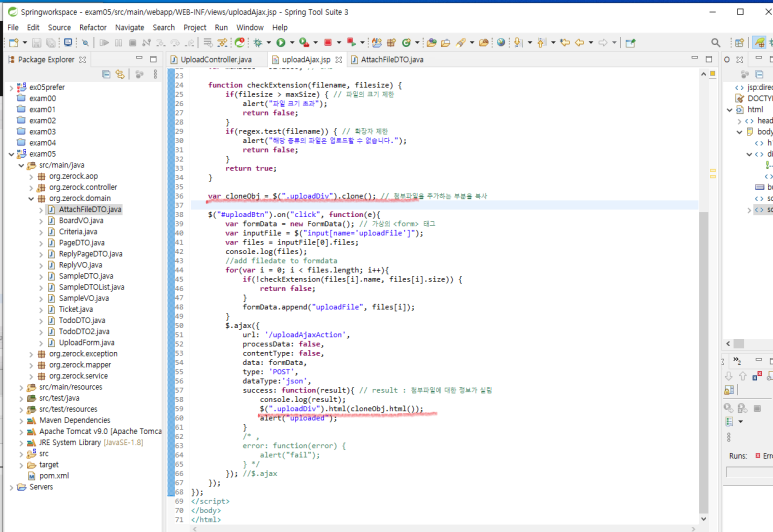
Task: Open the Refactor menu
Action: click(x=93, y=28)
